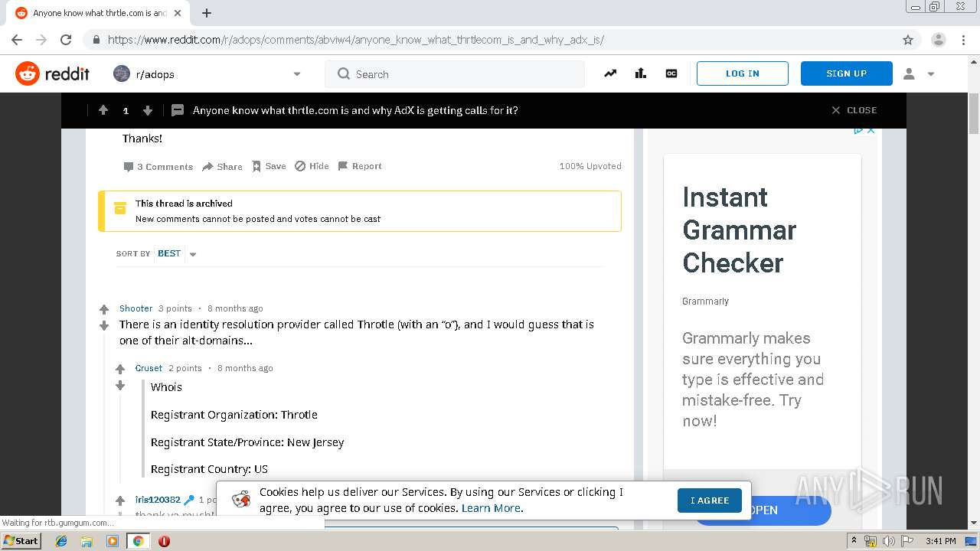The image size is (980, 551).
Task: Bookmark this page with the star icon
Action: (908, 40)
